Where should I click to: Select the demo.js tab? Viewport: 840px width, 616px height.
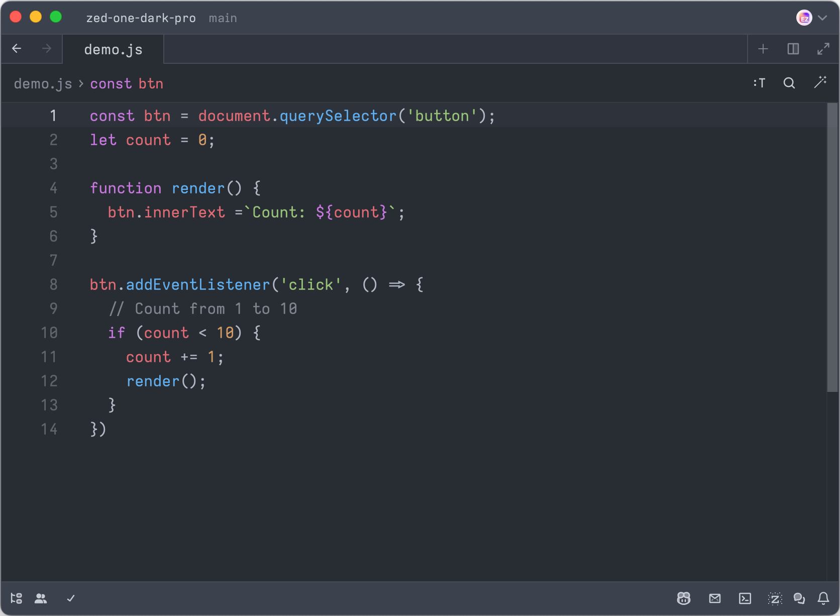pos(113,49)
